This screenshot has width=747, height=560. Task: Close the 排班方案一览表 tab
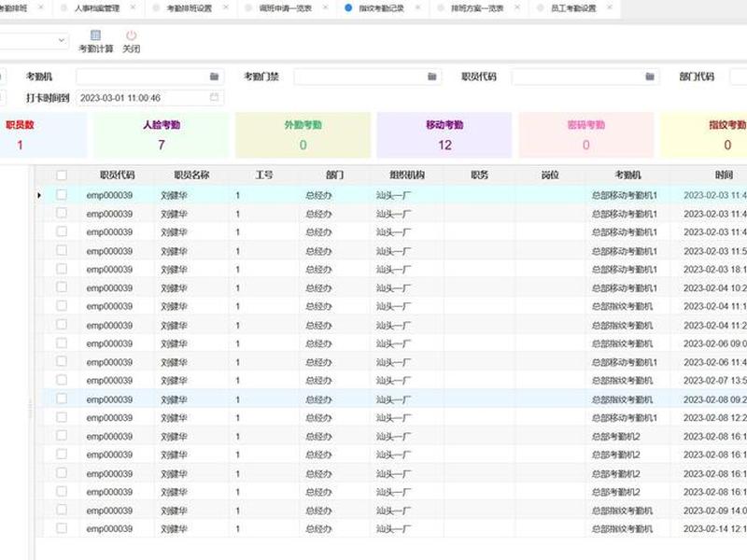[517, 7]
